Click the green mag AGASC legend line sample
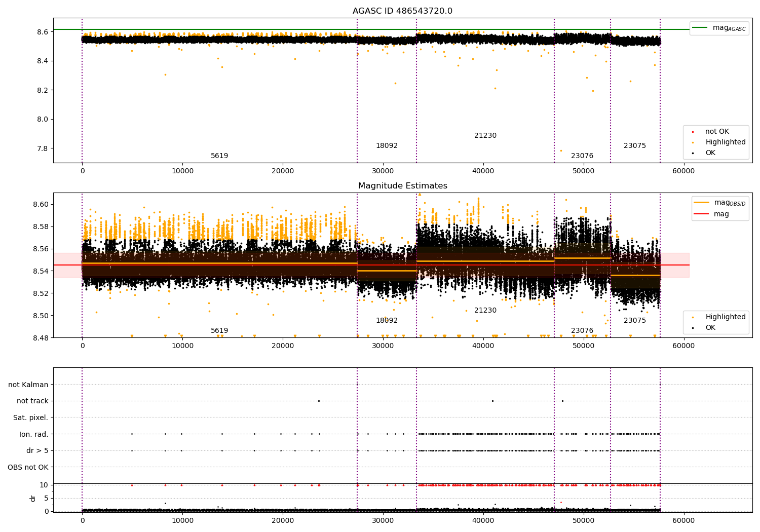 (700, 28)
